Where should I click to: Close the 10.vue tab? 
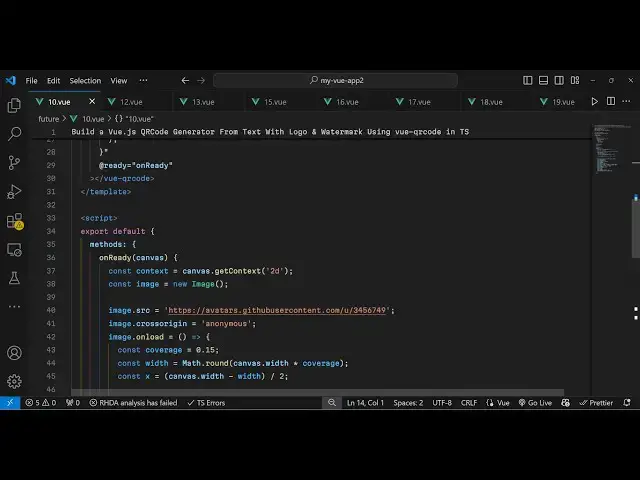[92, 101]
